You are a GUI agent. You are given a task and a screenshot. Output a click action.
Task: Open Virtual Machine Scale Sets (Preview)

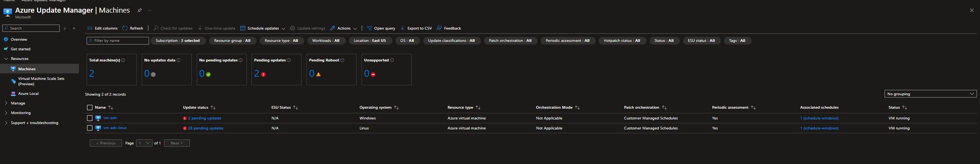pyautogui.click(x=41, y=81)
